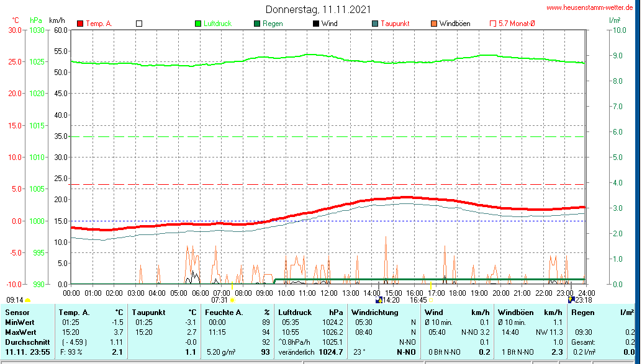Click the sunset icon beside 16:45
Screen dimensions: 642x364
(431, 300)
